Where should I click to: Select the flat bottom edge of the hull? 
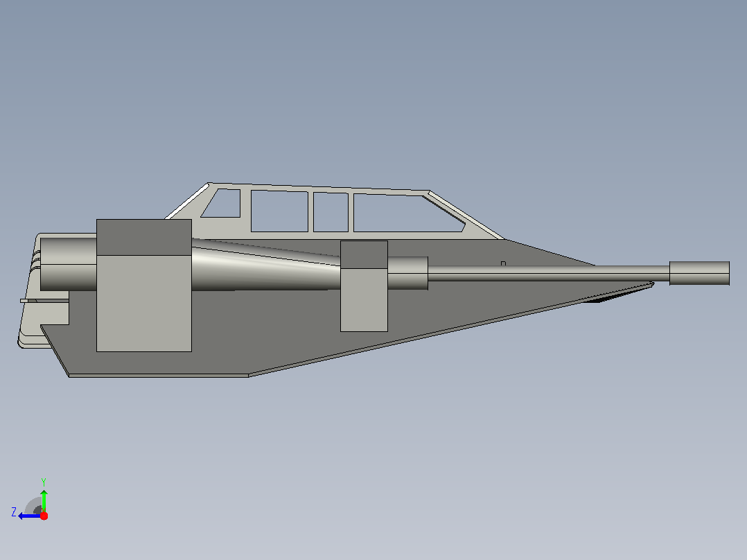[159, 376]
